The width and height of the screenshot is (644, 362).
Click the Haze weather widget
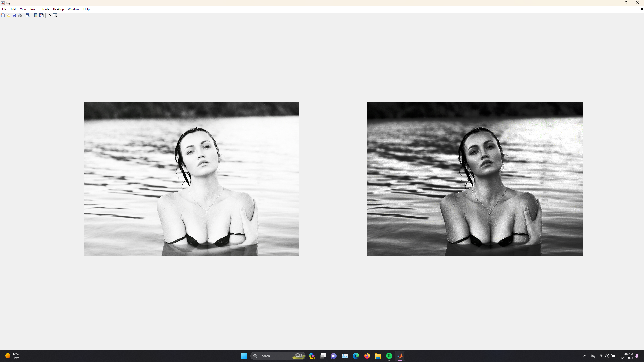pos(12,356)
